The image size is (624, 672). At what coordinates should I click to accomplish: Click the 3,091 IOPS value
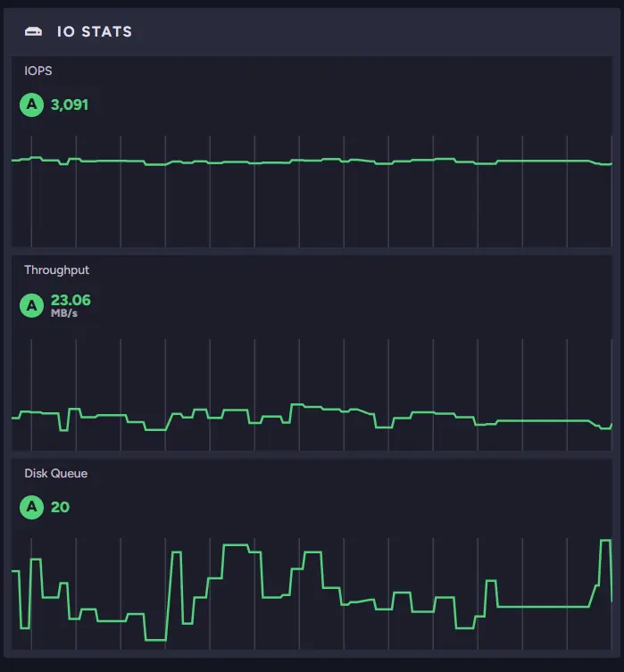[70, 105]
